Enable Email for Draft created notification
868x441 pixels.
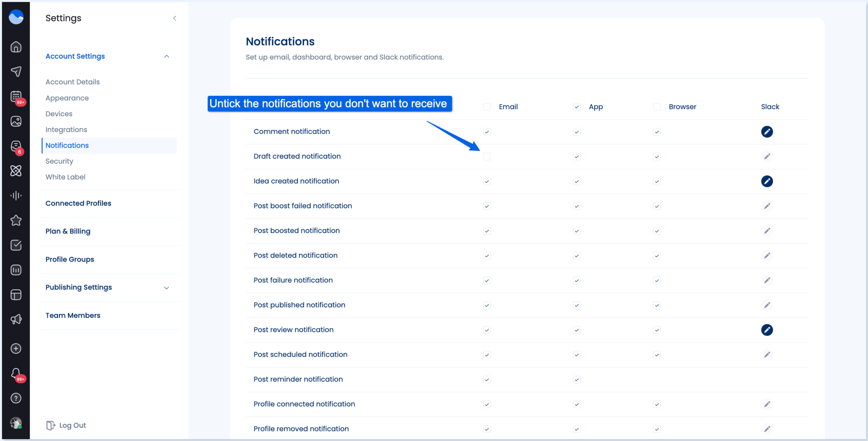[487, 156]
